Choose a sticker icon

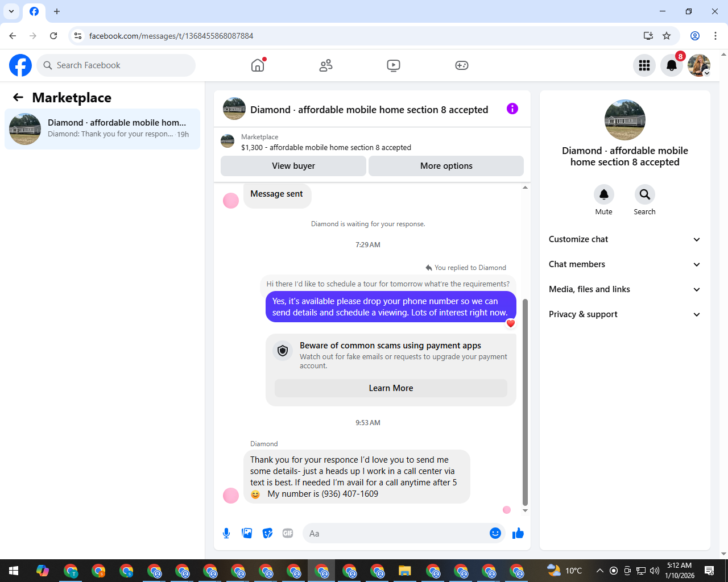pyautogui.click(x=267, y=533)
